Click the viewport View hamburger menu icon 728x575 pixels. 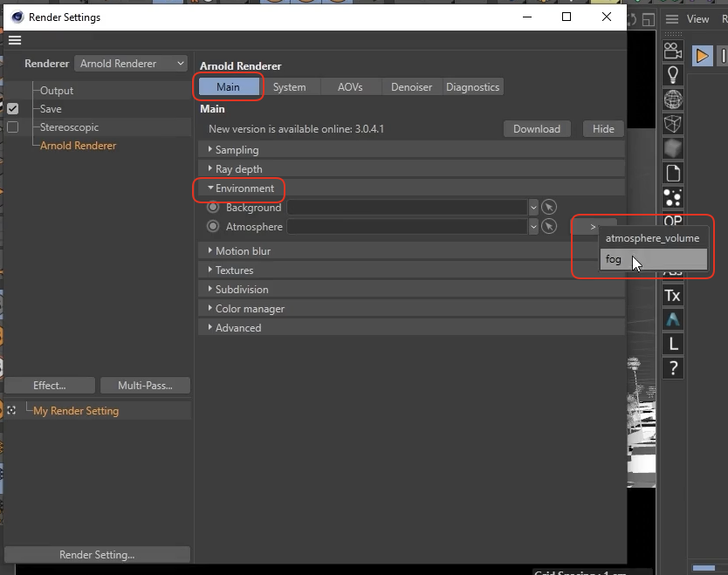point(672,19)
